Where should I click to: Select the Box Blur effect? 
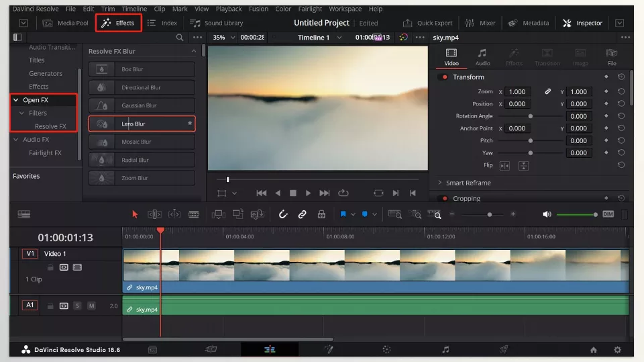(142, 69)
